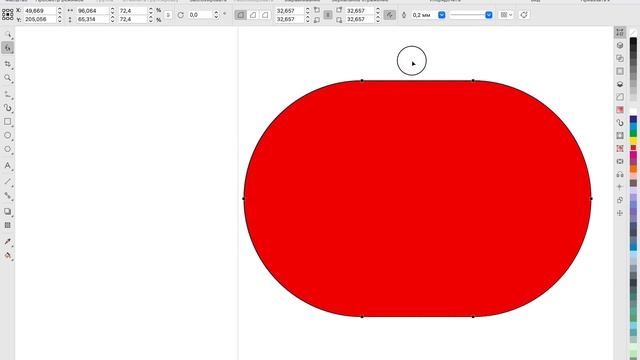Pick the yellow swatch in color palette
The height and width of the screenshot is (360, 640).
click(633, 140)
